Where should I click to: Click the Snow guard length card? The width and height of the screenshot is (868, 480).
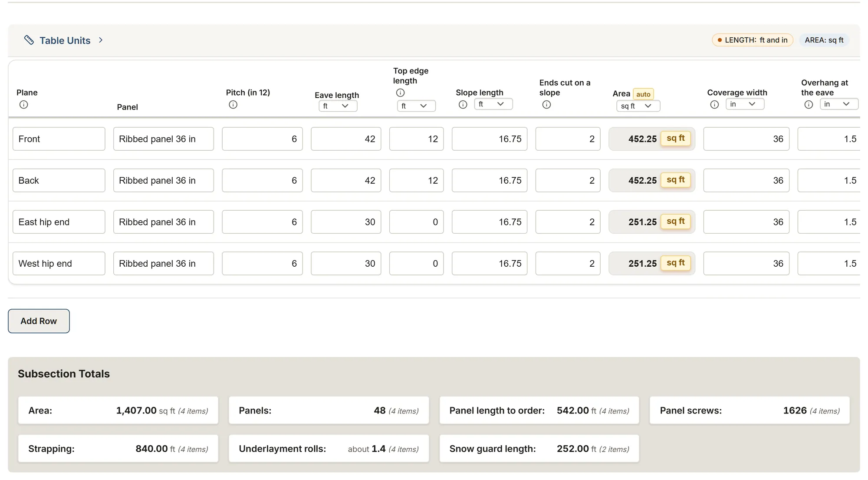click(x=539, y=449)
